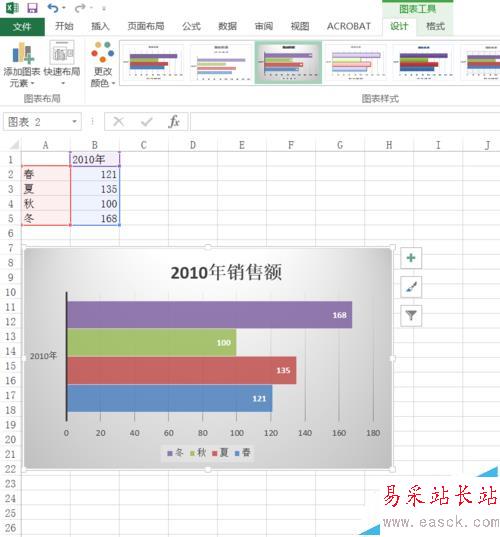Select the second chart style thumbnail
Screen dimensions: 500x537
click(222, 62)
